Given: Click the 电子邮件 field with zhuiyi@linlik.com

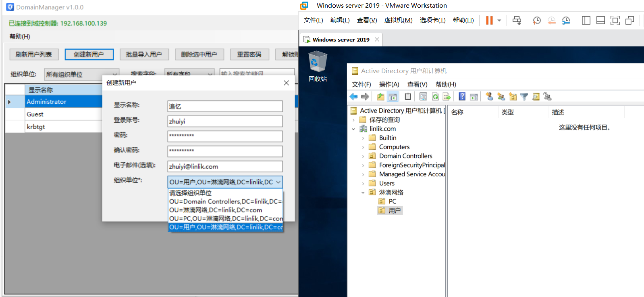Looking at the screenshot, I should click(x=225, y=167).
